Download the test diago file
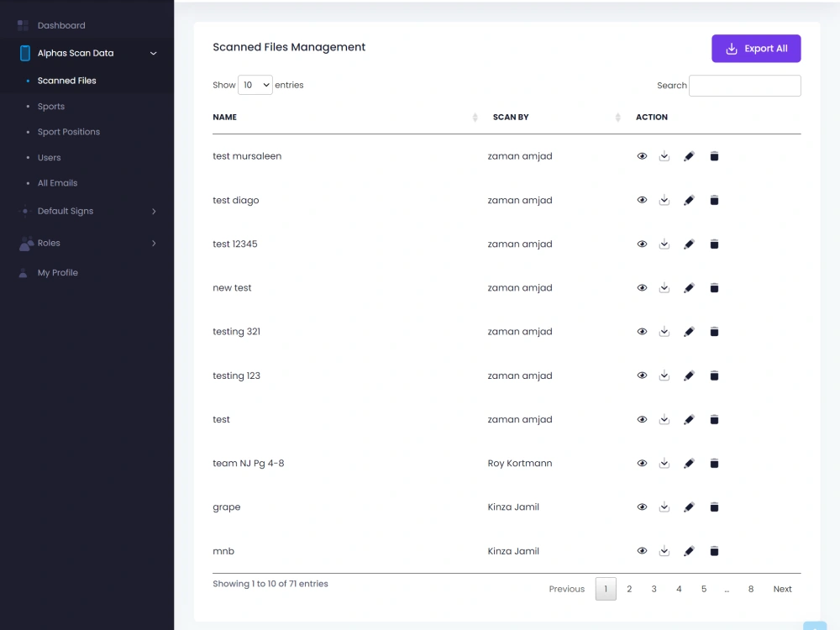840x630 pixels. 664,201
